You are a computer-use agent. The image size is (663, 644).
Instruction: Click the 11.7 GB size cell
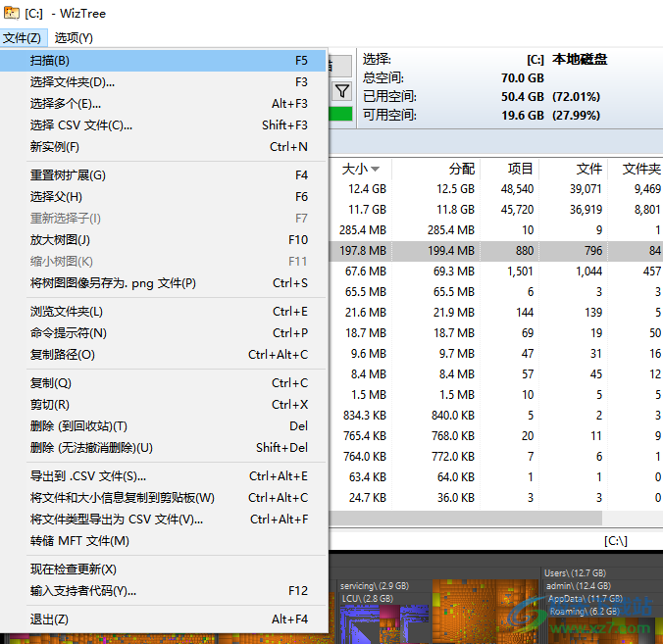coord(367,210)
